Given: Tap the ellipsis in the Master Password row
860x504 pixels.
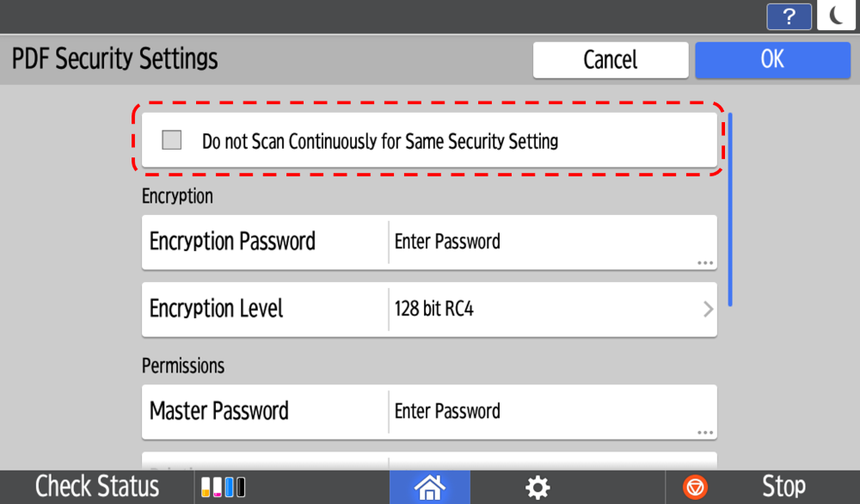Looking at the screenshot, I should tap(705, 432).
